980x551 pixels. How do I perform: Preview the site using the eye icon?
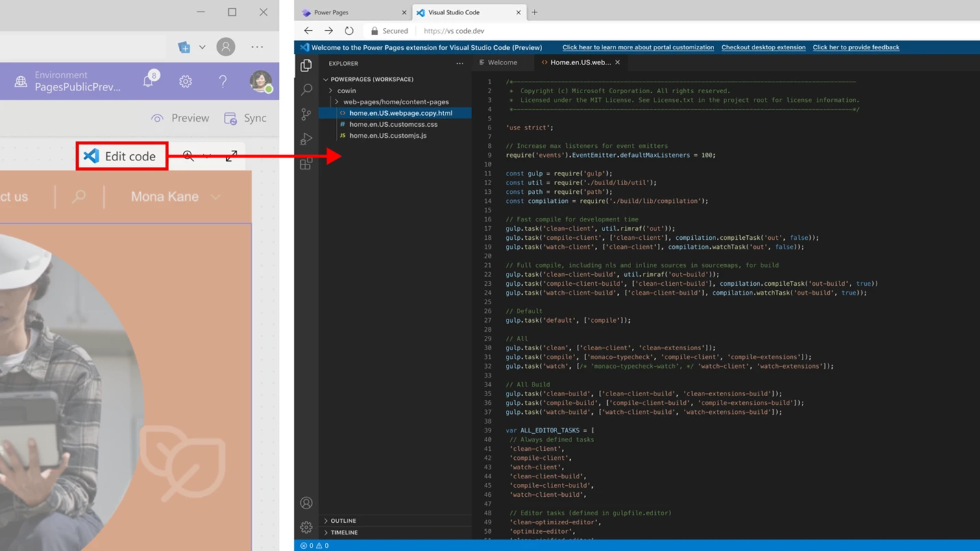click(x=180, y=118)
